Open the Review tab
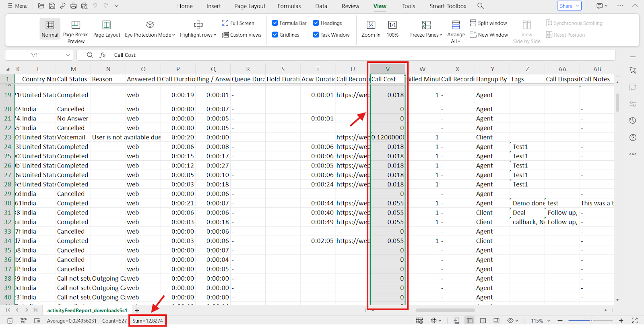 [351, 6]
